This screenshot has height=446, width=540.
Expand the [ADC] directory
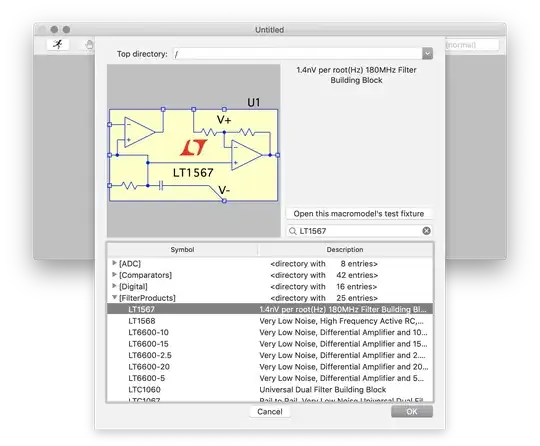(114, 263)
